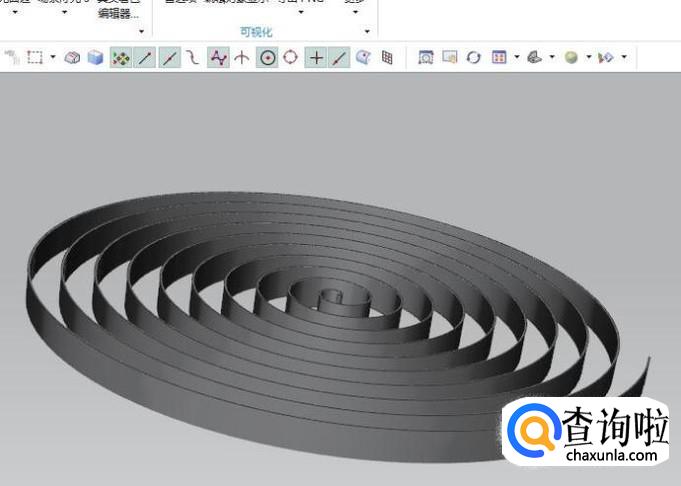Screen dimensions: 681x486
Task: Click the rectangle selection box icon
Action: coord(35,58)
